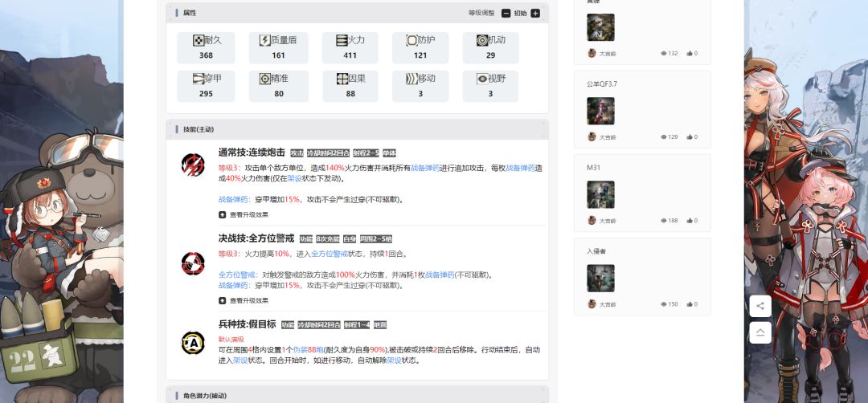Screen dimensions: 868x403
Task: Increase level with the plus button
Action: [x=535, y=13]
